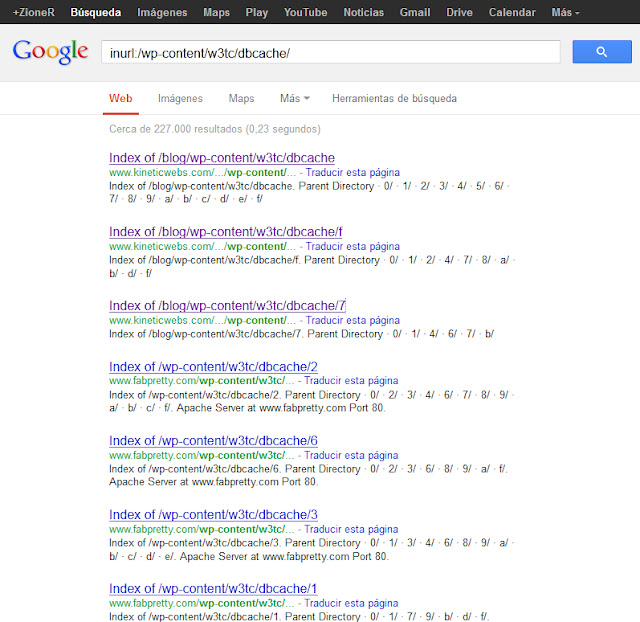The image size is (640, 622).
Task: Open Gmail from the top bar
Action: (415, 12)
